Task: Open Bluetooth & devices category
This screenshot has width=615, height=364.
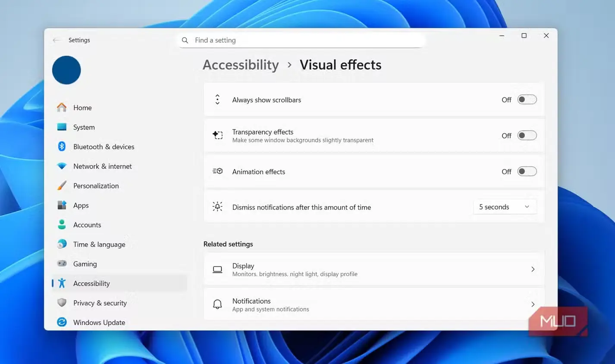Action: click(x=119, y=147)
